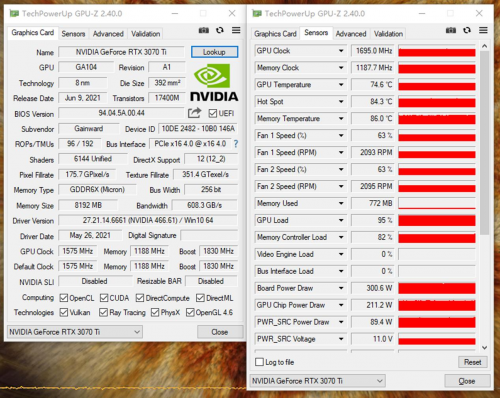Click the Bus Interface question mark icon
This screenshot has width=500, height=398.
coord(236,144)
